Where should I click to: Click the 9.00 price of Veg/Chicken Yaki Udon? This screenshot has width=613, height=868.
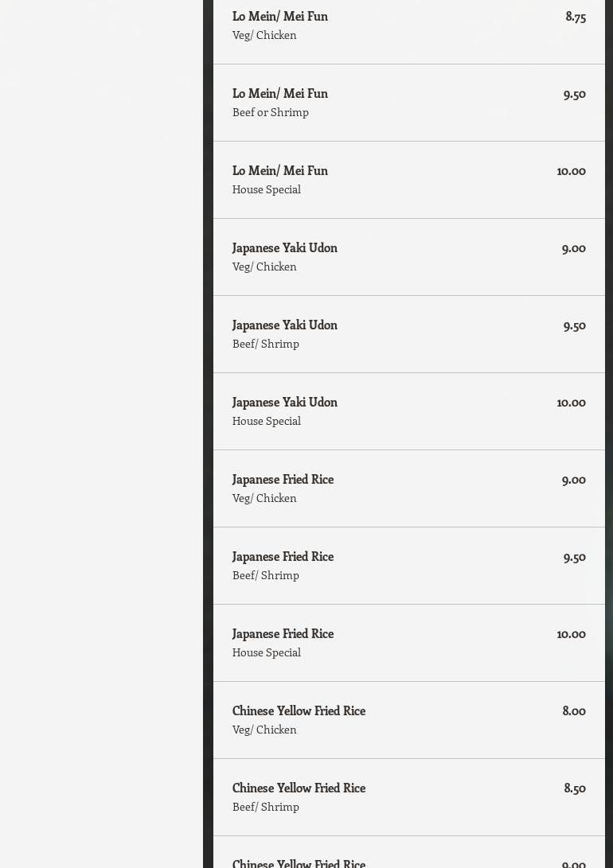pos(573,247)
